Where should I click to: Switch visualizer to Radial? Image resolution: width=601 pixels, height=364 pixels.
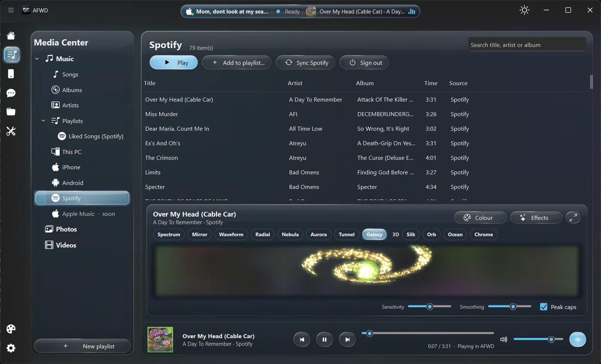[x=263, y=235]
